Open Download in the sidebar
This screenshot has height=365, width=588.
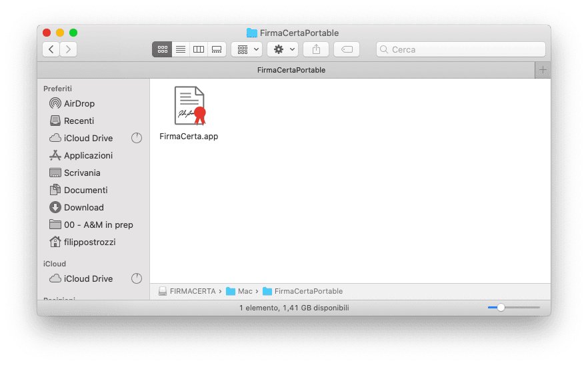[x=77, y=207]
